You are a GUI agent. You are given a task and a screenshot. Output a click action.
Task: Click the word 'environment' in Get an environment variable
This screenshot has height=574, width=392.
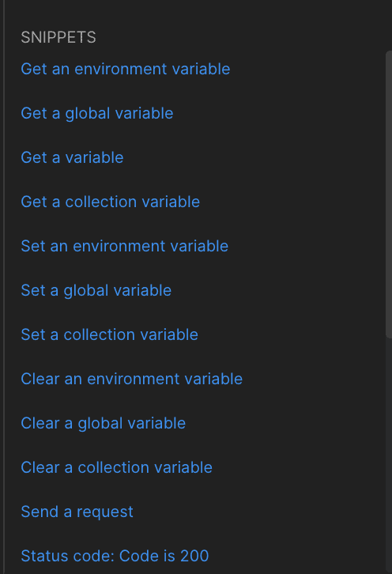pyautogui.click(x=121, y=70)
